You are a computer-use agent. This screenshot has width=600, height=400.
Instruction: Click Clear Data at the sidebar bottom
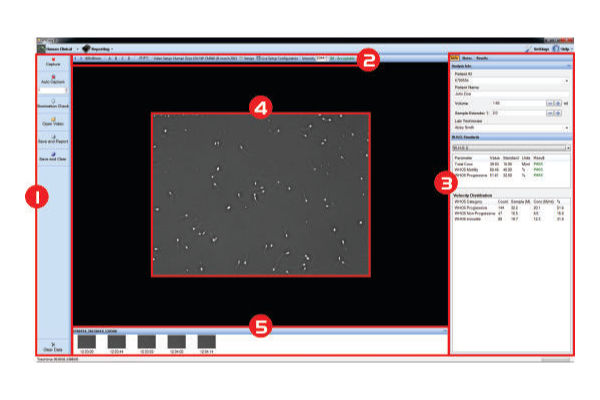pos(53,347)
